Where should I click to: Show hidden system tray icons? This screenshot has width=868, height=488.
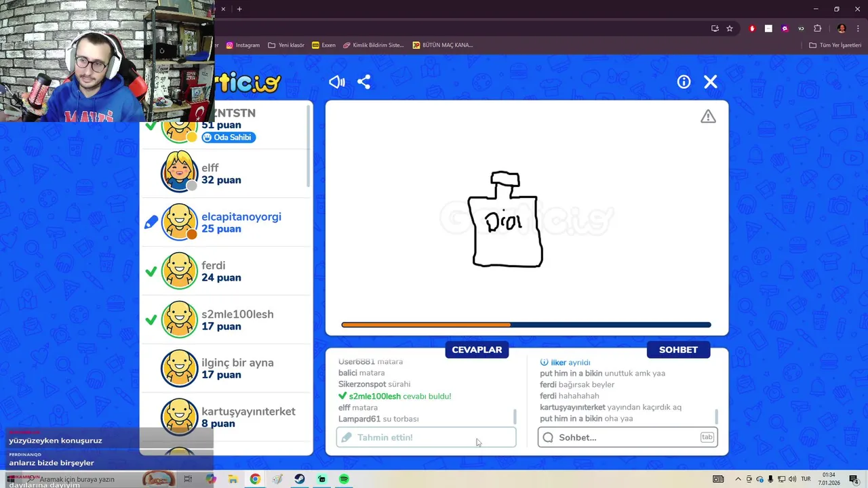click(x=738, y=479)
